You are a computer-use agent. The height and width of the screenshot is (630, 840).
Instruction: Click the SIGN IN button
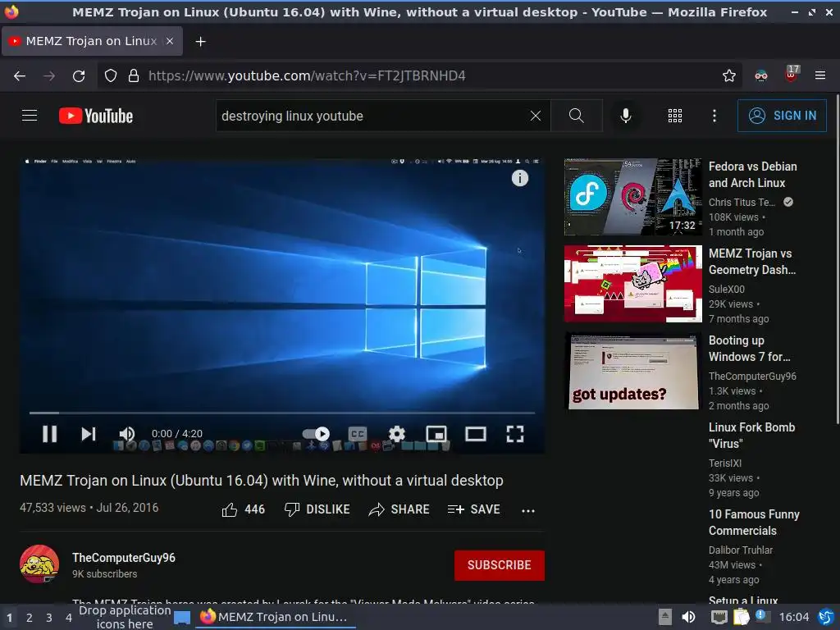(x=782, y=116)
